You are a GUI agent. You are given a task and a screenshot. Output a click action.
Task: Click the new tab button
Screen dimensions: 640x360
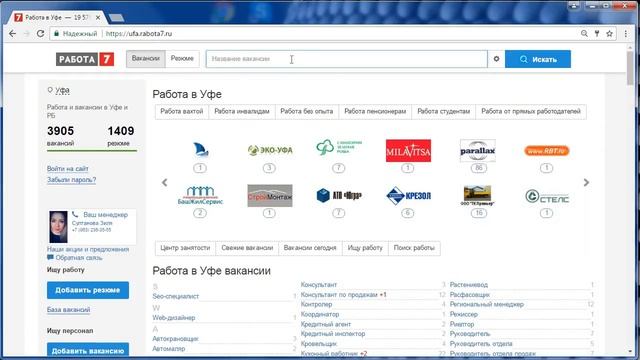click(117, 18)
